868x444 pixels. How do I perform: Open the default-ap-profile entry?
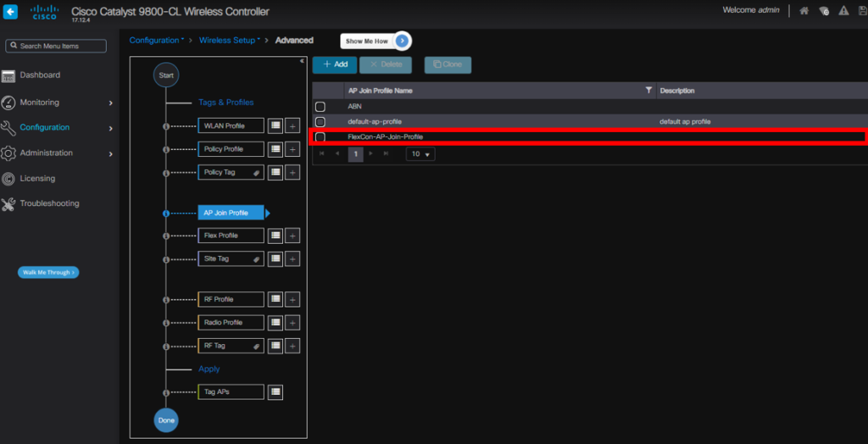tap(374, 122)
